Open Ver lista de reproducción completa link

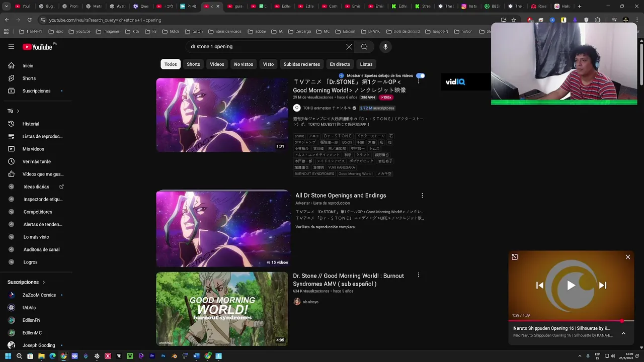[x=325, y=227]
